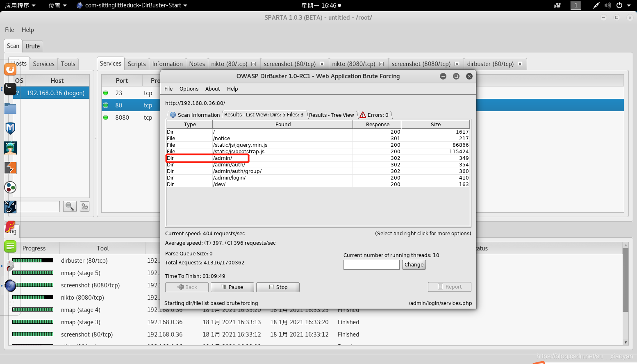Click the Change threads button
637x364 pixels.
(414, 265)
